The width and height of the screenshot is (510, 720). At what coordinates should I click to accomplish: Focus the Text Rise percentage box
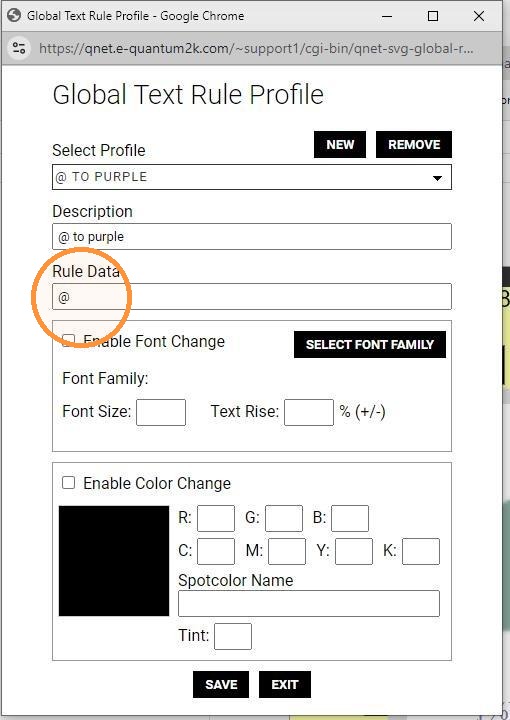tap(309, 412)
